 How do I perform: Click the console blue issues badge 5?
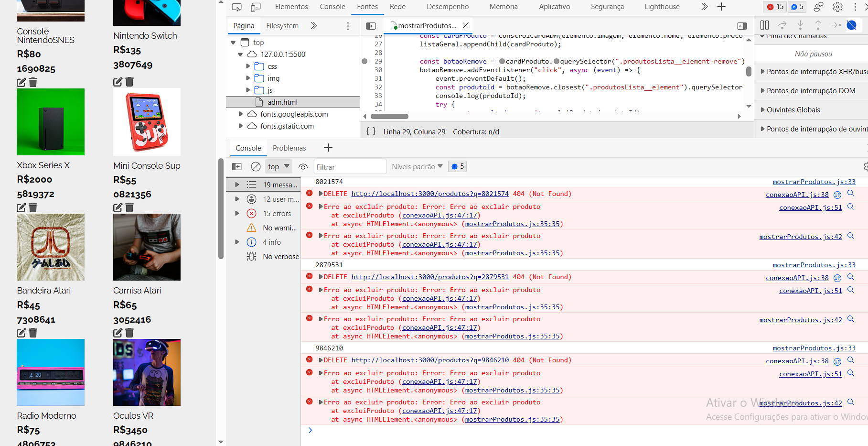pyautogui.click(x=458, y=166)
